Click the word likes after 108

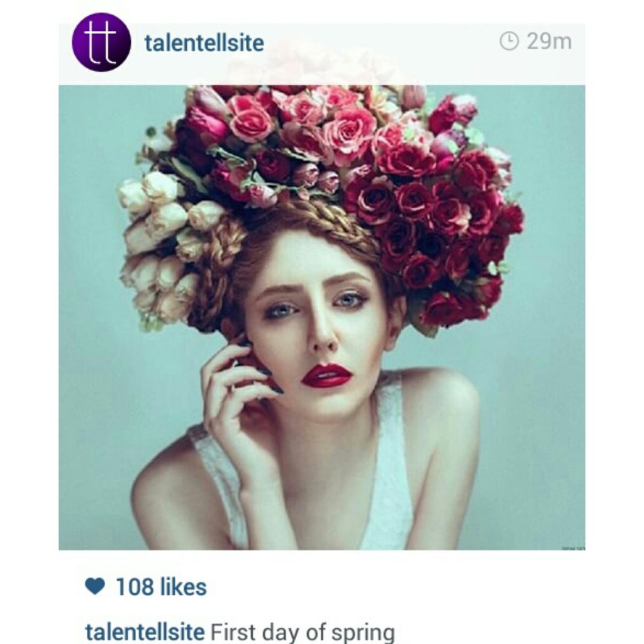[x=183, y=587]
